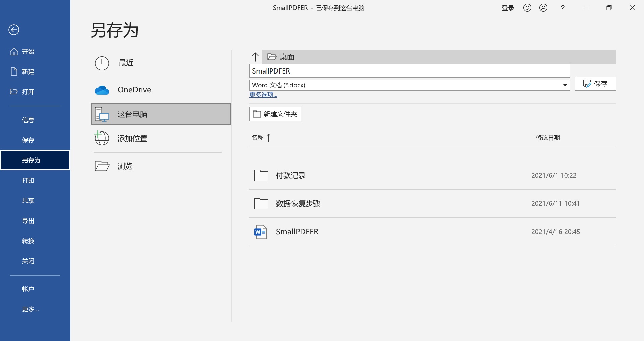Click the 保存 button beside the filename
Image resolution: width=644 pixels, height=341 pixels.
[595, 84]
